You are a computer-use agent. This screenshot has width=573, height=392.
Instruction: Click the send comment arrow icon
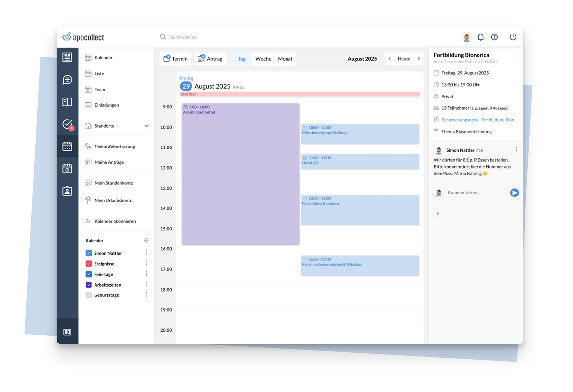514,193
